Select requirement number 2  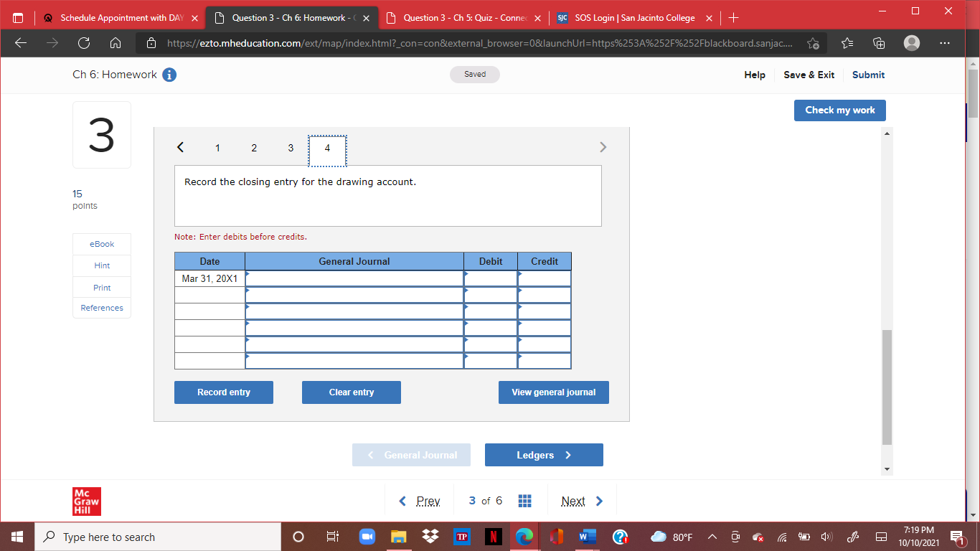point(254,148)
